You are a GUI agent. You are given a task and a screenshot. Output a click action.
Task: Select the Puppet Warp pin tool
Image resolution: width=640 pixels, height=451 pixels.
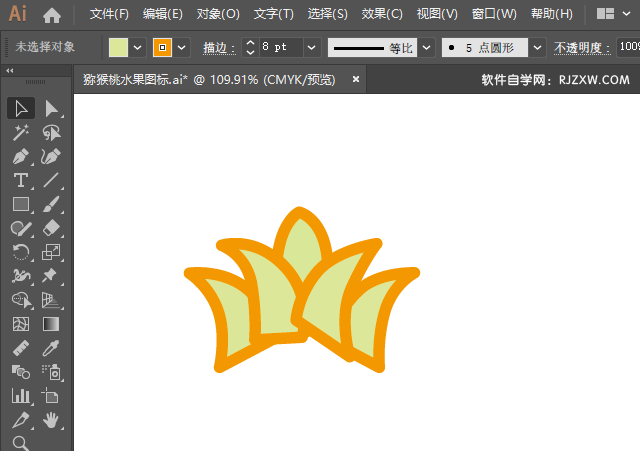tap(51, 276)
